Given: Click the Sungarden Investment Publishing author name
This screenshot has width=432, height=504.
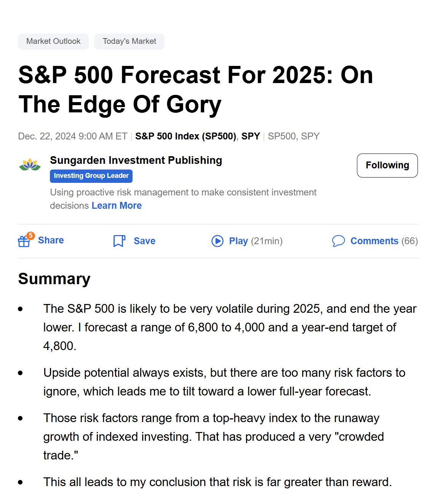Looking at the screenshot, I should click(x=136, y=160).
